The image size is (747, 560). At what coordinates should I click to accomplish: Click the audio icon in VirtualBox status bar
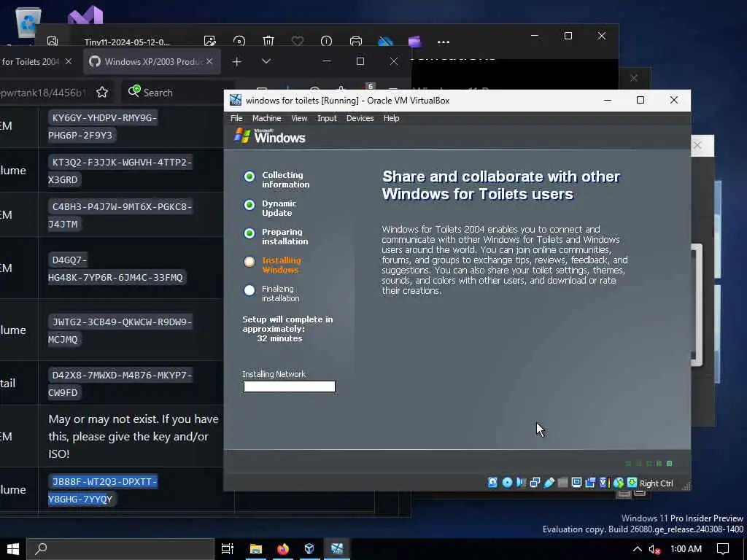(x=521, y=483)
